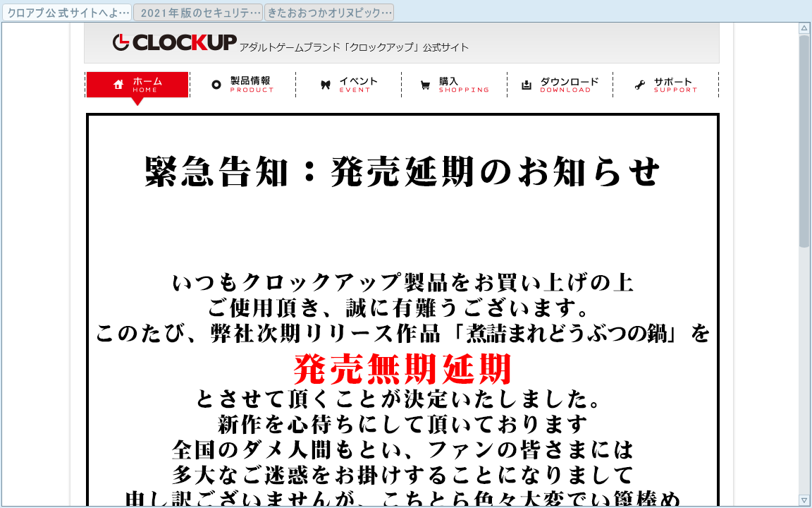
Task: Open the サポート SUPPORT page
Action: pos(665,85)
